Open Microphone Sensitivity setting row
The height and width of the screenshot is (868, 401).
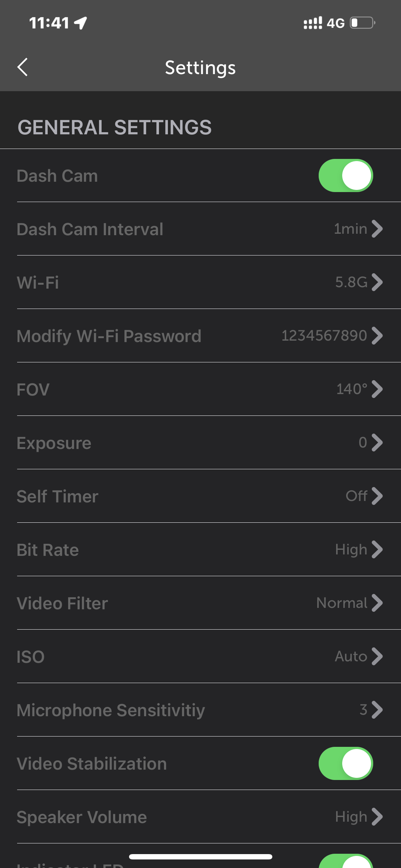click(200, 710)
